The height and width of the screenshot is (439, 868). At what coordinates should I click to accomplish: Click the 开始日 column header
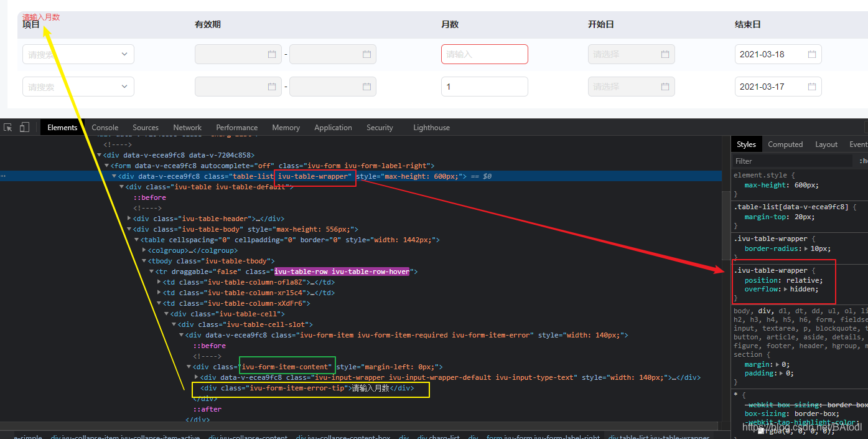coord(601,24)
